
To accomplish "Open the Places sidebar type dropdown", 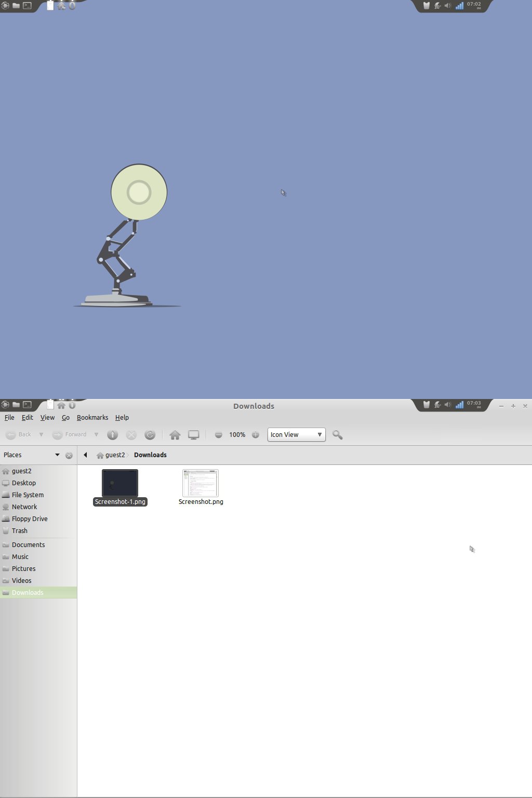I will (31, 455).
